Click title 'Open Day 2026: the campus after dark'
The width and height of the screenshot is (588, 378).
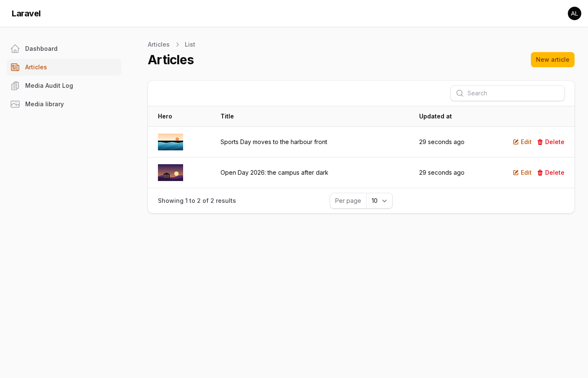tap(274, 173)
